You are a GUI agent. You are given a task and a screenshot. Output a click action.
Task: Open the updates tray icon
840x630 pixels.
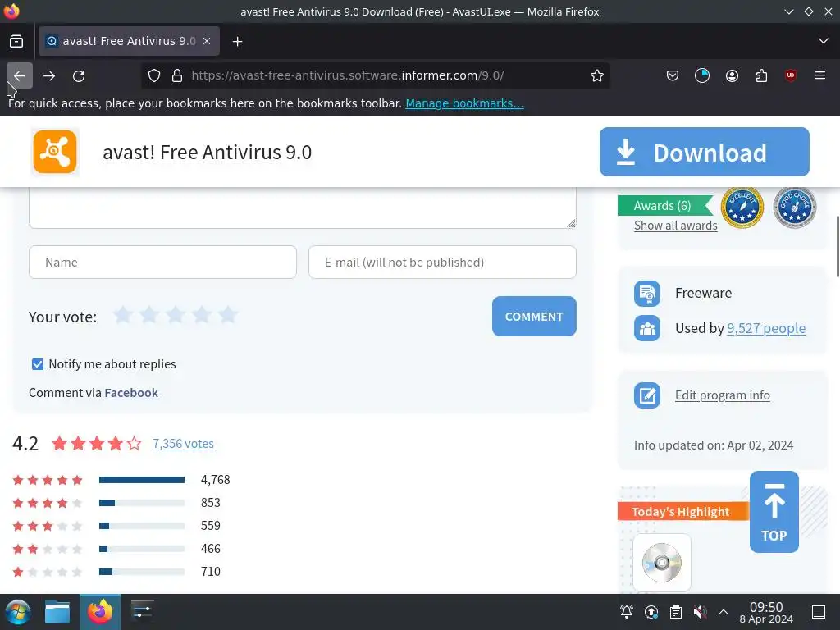point(651,612)
